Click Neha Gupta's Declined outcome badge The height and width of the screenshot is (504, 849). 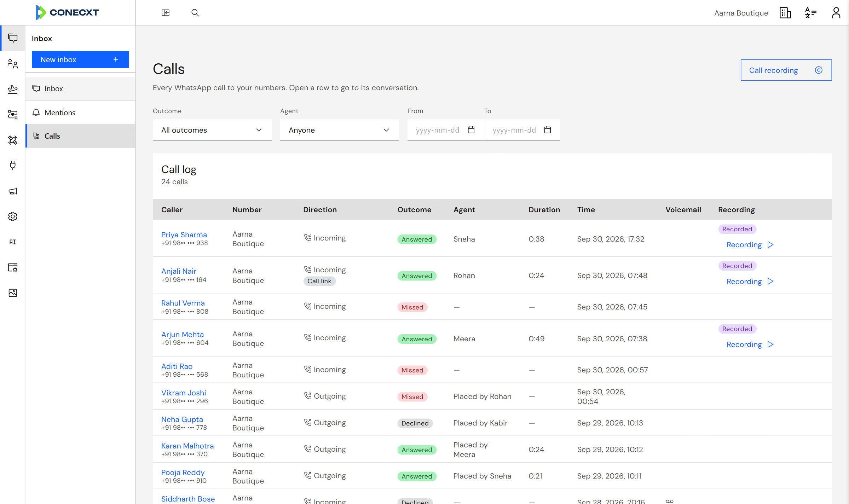(415, 423)
